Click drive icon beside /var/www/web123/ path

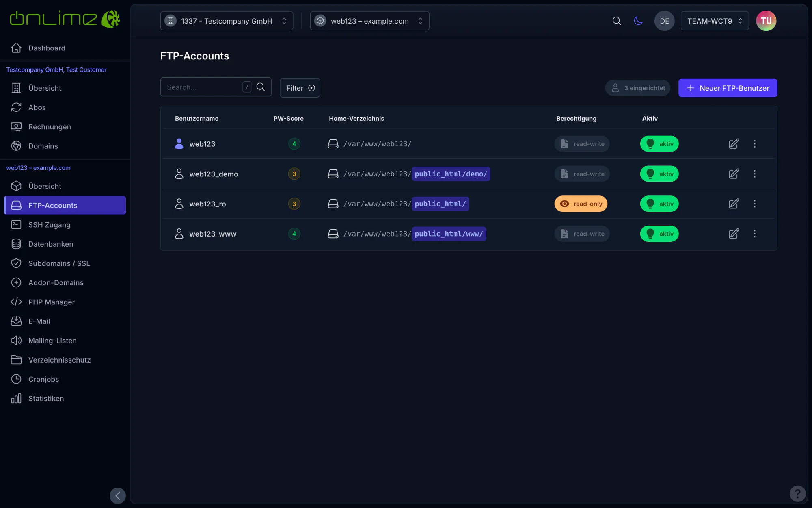pos(333,144)
